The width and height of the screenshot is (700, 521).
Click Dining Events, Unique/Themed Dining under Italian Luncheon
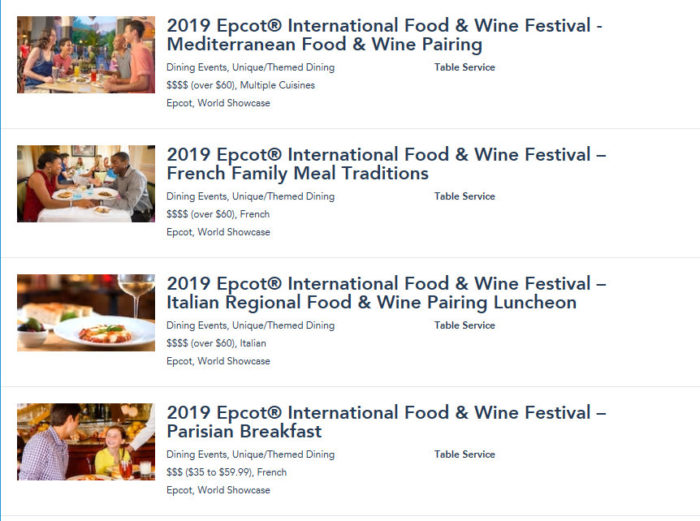(x=250, y=326)
